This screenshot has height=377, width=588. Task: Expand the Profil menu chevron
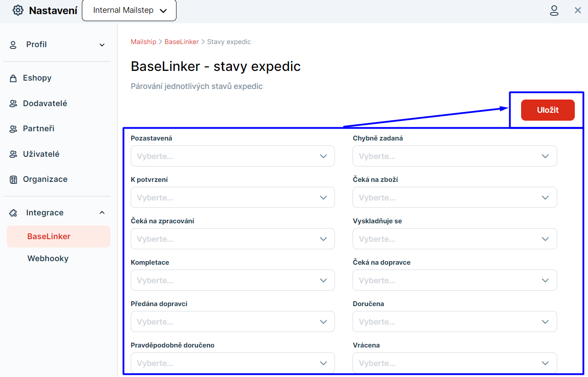click(x=102, y=45)
